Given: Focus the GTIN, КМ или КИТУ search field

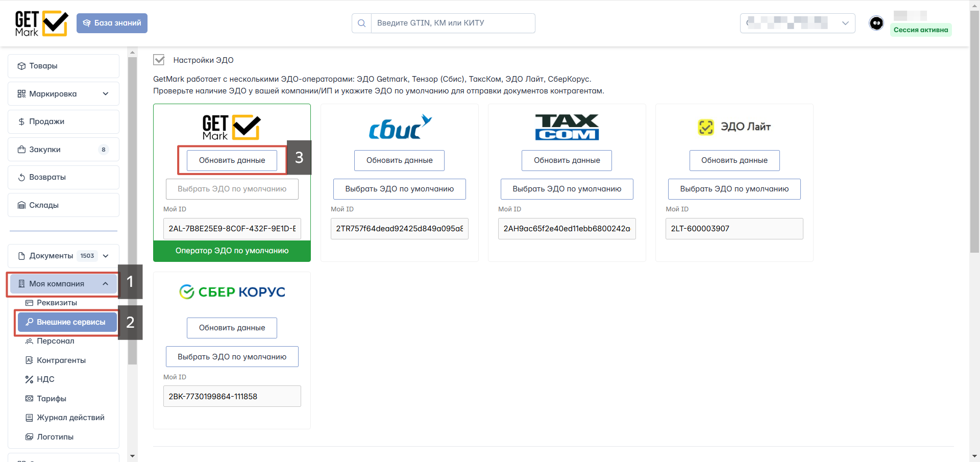Looking at the screenshot, I should click(x=453, y=23).
